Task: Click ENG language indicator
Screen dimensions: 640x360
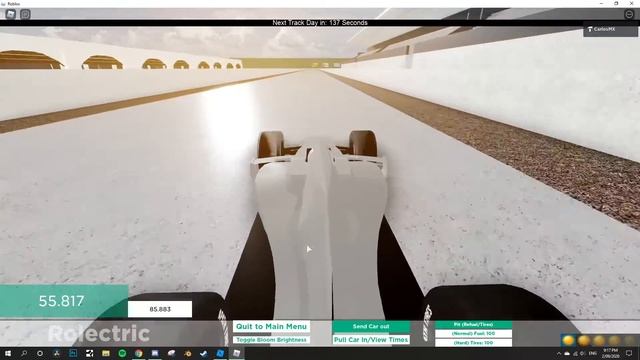Action: pos(593,353)
